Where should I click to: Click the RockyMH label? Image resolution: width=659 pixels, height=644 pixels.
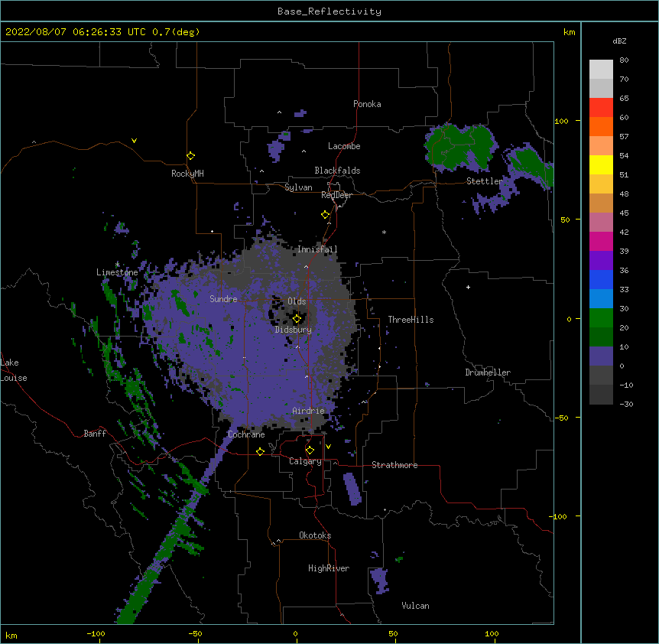[187, 174]
